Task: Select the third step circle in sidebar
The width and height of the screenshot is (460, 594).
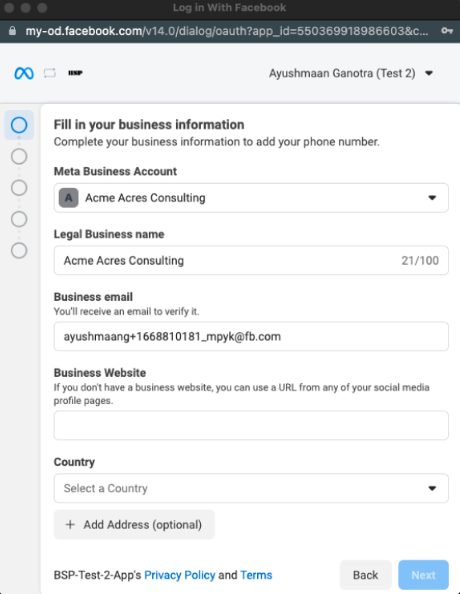Action: (x=19, y=188)
